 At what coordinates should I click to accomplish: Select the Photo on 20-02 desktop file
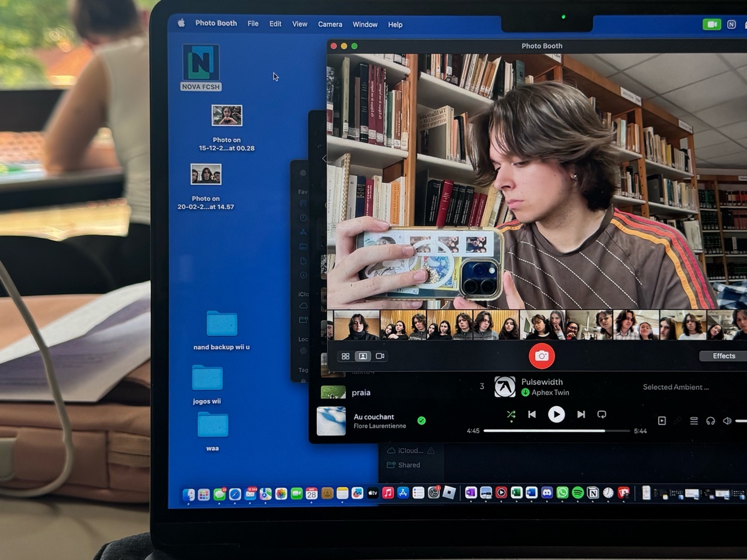coord(206,187)
